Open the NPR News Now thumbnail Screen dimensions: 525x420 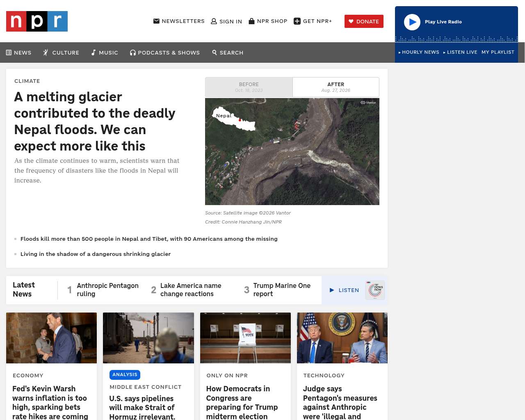tap(375, 290)
